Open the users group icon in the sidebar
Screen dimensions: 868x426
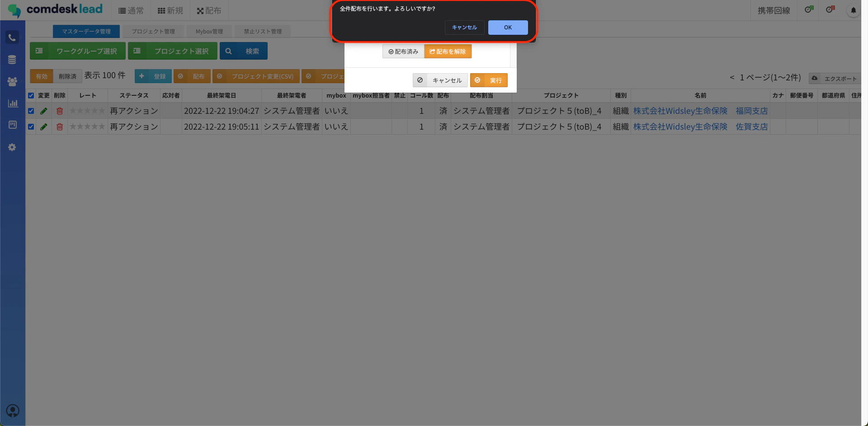(x=12, y=81)
